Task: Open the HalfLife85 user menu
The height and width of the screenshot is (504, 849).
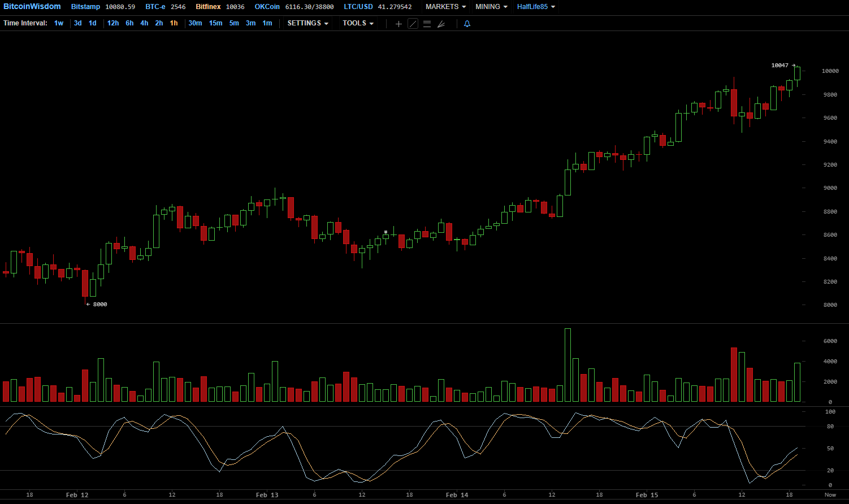Action: pyautogui.click(x=536, y=7)
